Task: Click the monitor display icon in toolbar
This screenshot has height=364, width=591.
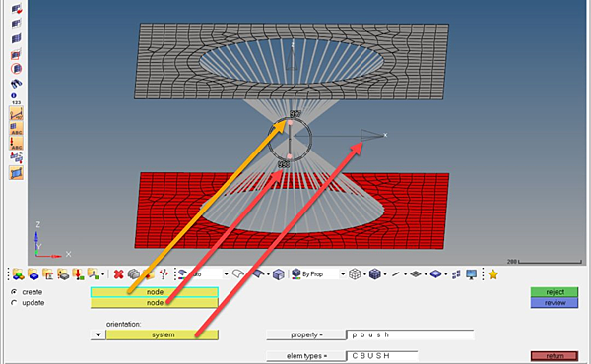Action: (x=471, y=274)
